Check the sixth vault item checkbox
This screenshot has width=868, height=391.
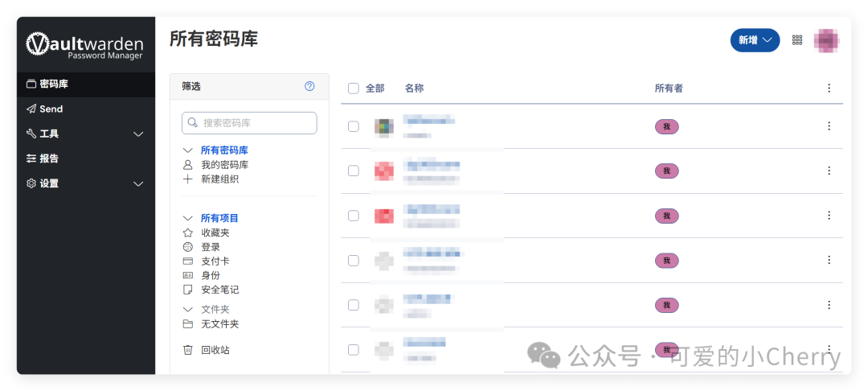[353, 349]
